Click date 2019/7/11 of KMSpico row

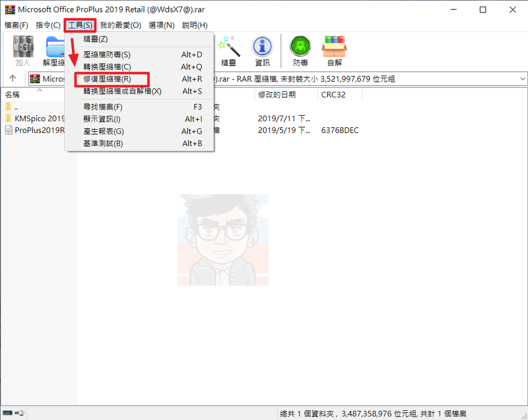pos(284,118)
